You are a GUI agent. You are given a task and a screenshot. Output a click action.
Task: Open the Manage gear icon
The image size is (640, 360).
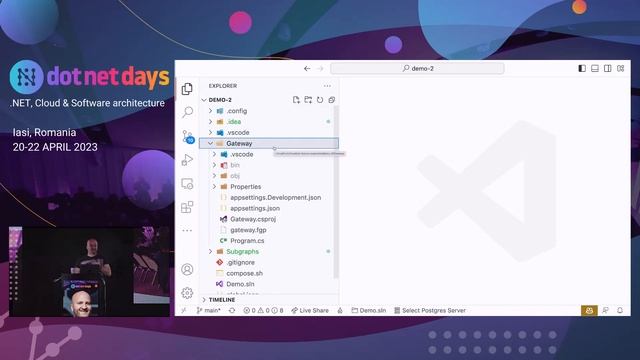pyautogui.click(x=187, y=293)
